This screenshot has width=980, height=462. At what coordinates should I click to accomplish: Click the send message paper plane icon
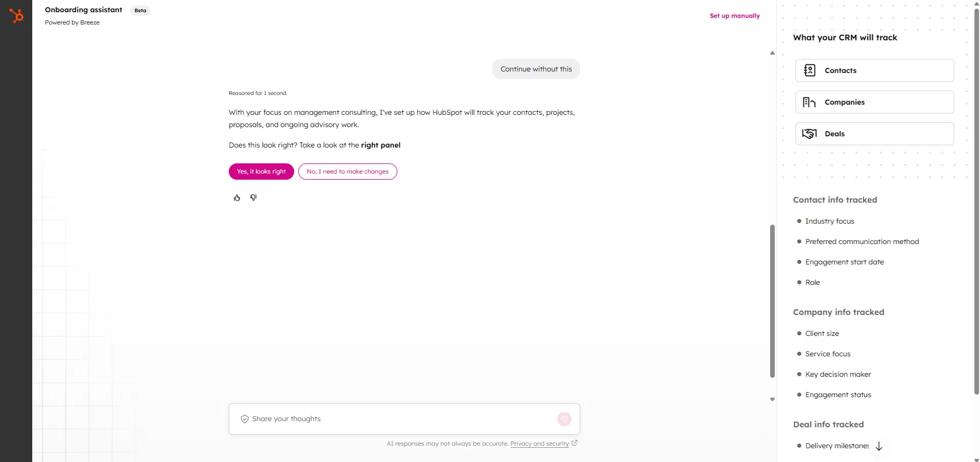point(564,419)
